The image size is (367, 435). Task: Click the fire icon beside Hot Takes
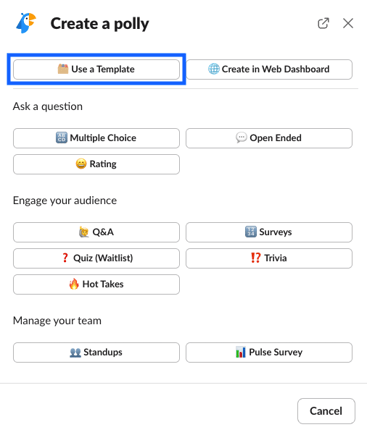point(74,284)
